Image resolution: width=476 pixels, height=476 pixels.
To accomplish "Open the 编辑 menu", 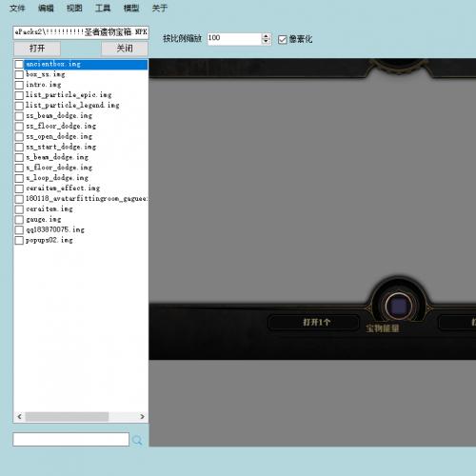I will (46, 8).
